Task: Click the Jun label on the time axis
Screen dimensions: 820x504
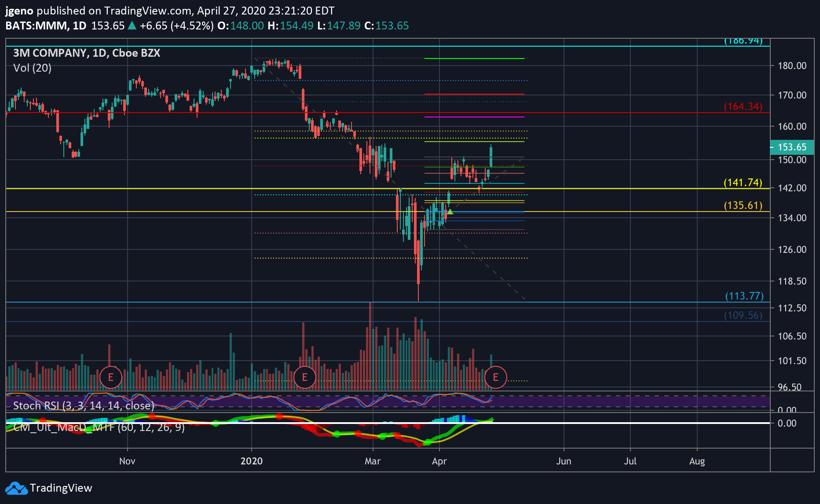Action: 564,461
